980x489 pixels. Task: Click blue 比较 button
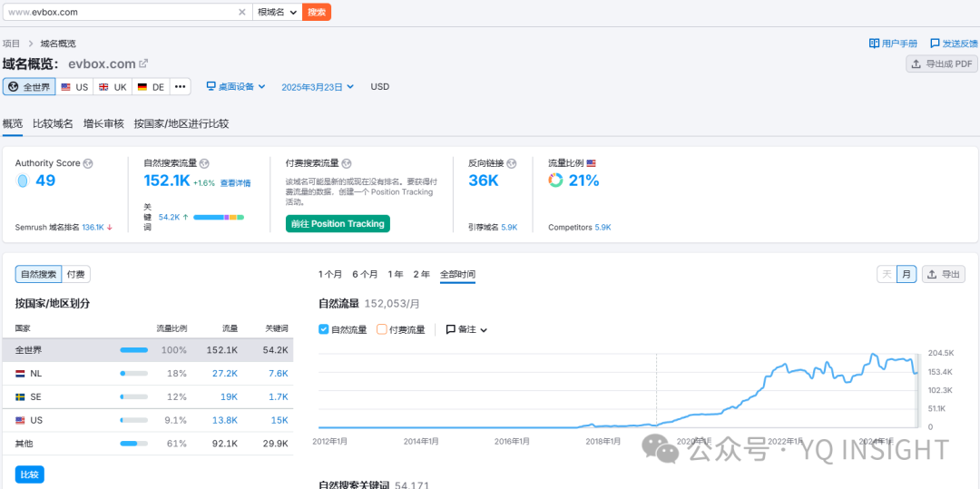[x=29, y=474]
